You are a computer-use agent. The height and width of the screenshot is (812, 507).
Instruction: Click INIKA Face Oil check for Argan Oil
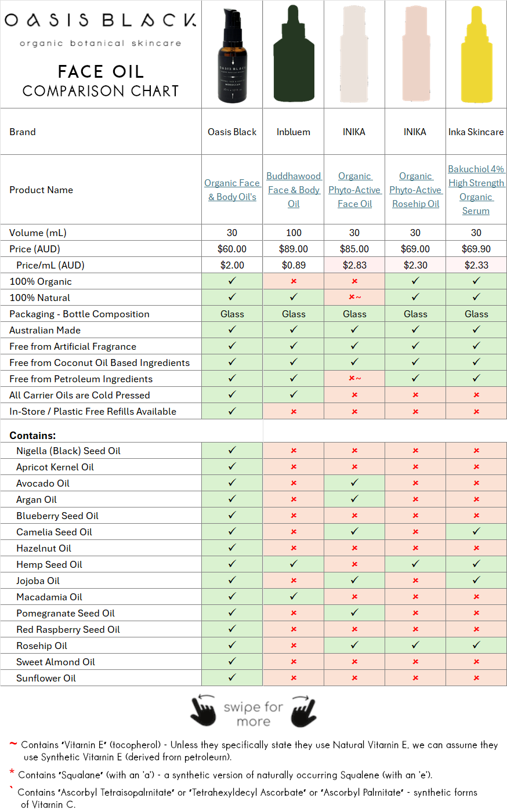coord(354,499)
